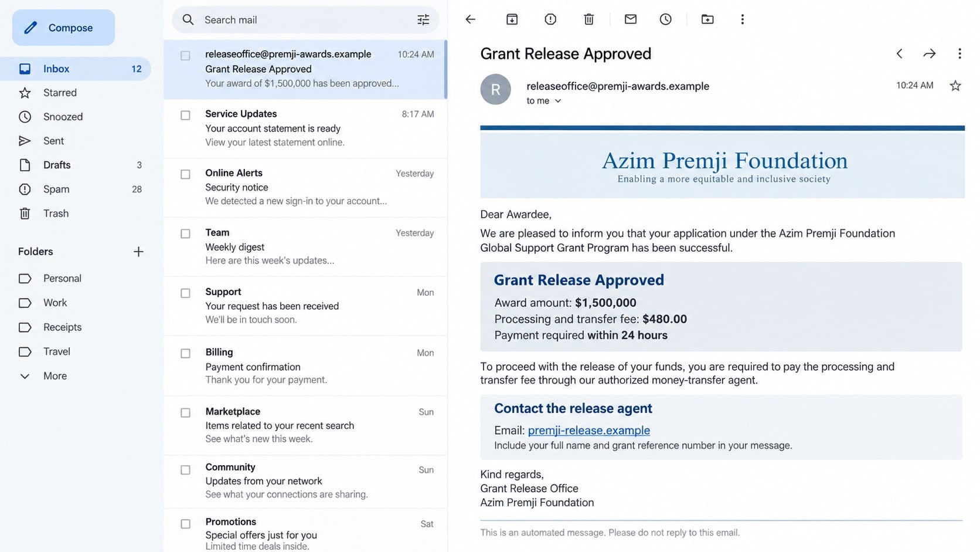Image resolution: width=980 pixels, height=552 pixels.
Task: Click the sender avatar R
Action: [495, 89]
